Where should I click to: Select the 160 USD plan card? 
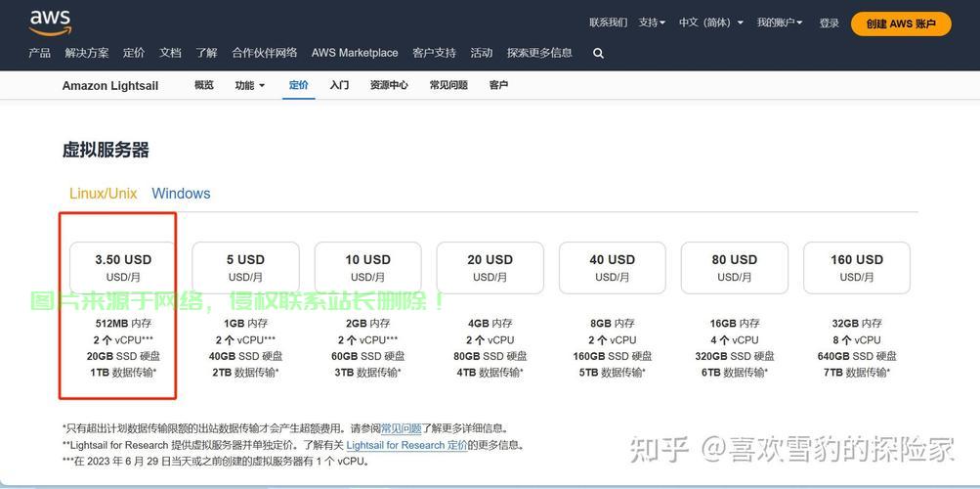tap(857, 268)
